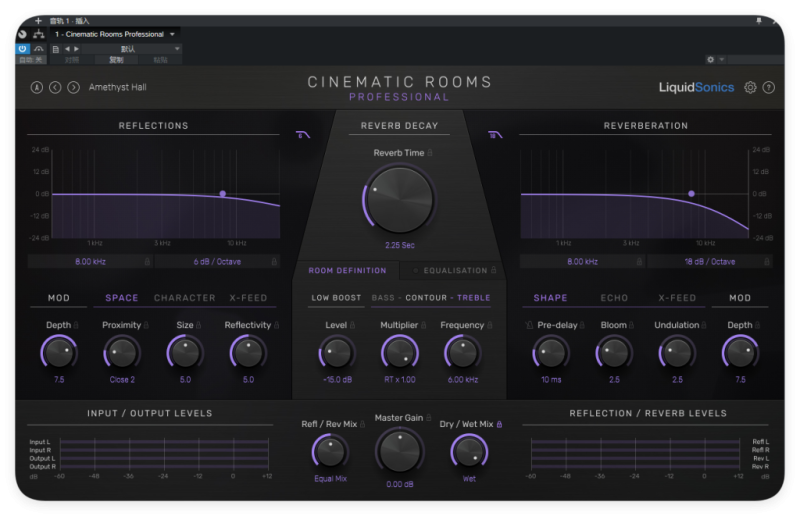
Task: Toggle the Dry / Wet Mix lock
Action: [x=499, y=424]
